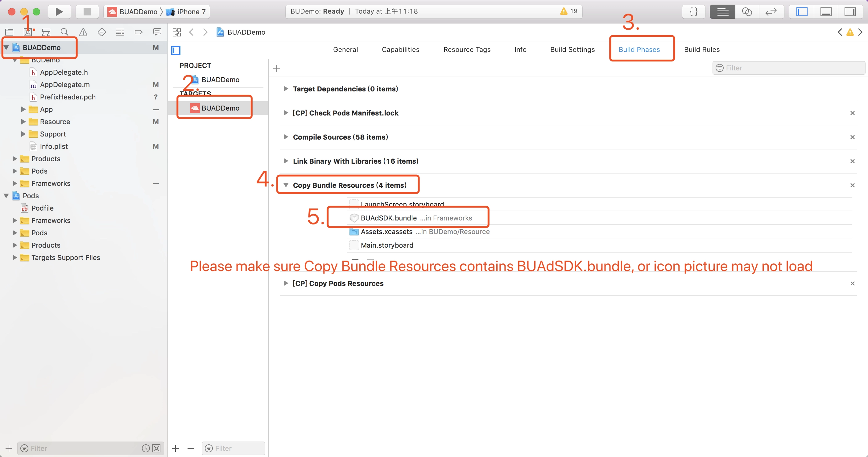Open the find navigator magnifier icon
Screen dimensions: 868x457
64,32
